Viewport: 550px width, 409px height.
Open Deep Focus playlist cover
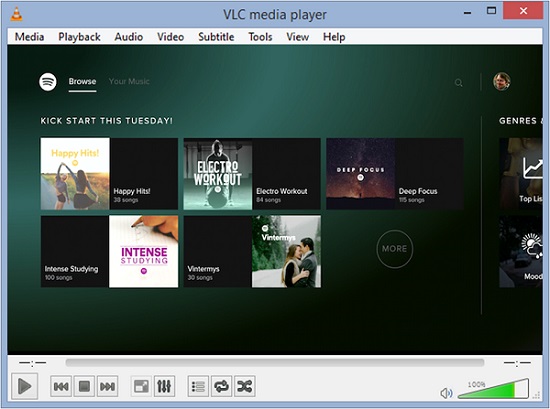[361, 174]
